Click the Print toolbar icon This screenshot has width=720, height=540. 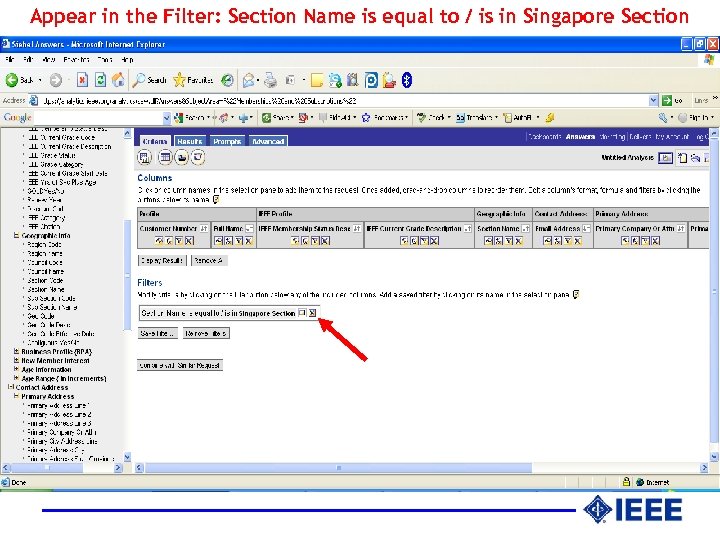270,80
